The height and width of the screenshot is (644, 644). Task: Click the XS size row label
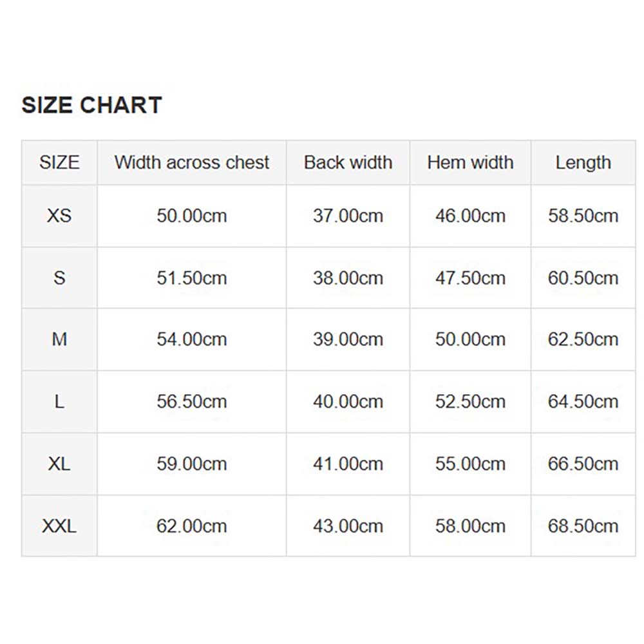59,216
